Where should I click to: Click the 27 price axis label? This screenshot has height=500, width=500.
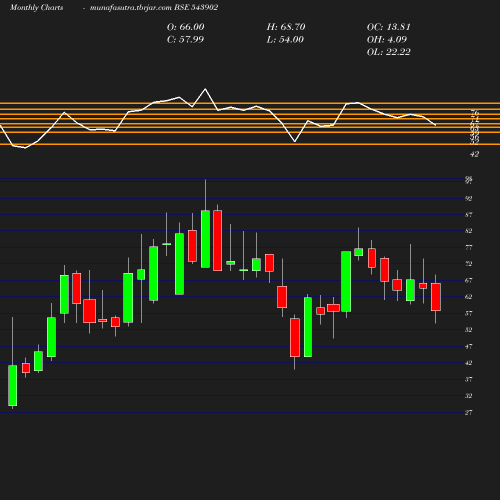(x=469, y=412)
